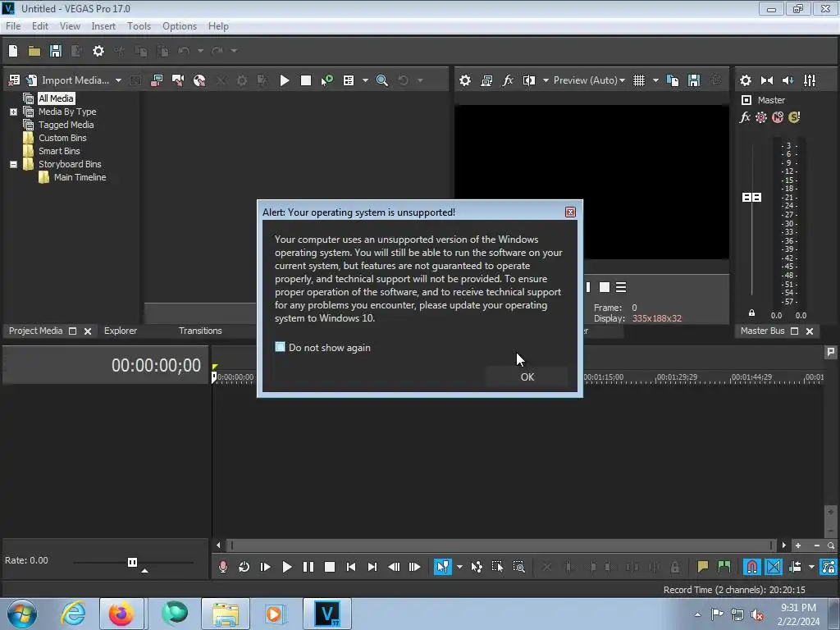This screenshot has width=840, height=630.
Task: Save snapshot to file icon
Action: click(694, 80)
